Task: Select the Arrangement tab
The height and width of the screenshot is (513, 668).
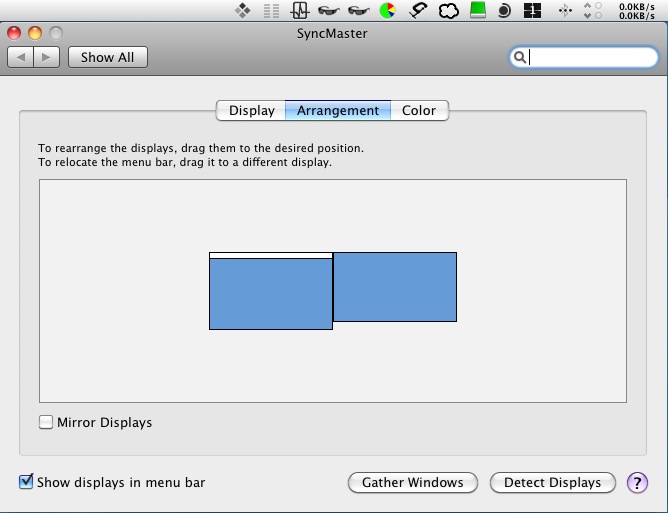Action: coord(338,111)
